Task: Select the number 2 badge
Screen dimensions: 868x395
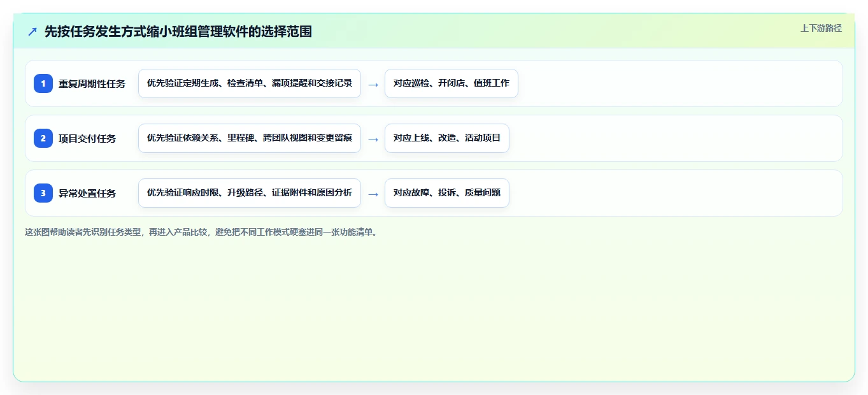Action: click(x=43, y=138)
